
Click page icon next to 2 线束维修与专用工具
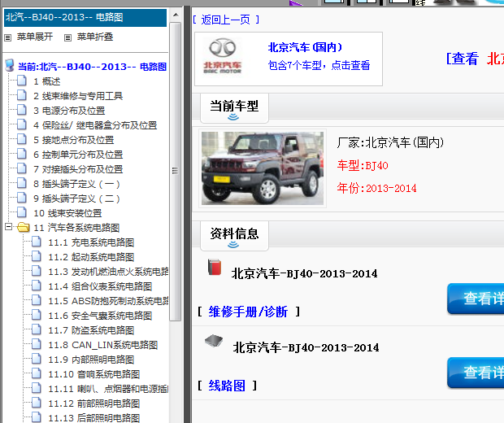pyautogui.click(x=22, y=95)
